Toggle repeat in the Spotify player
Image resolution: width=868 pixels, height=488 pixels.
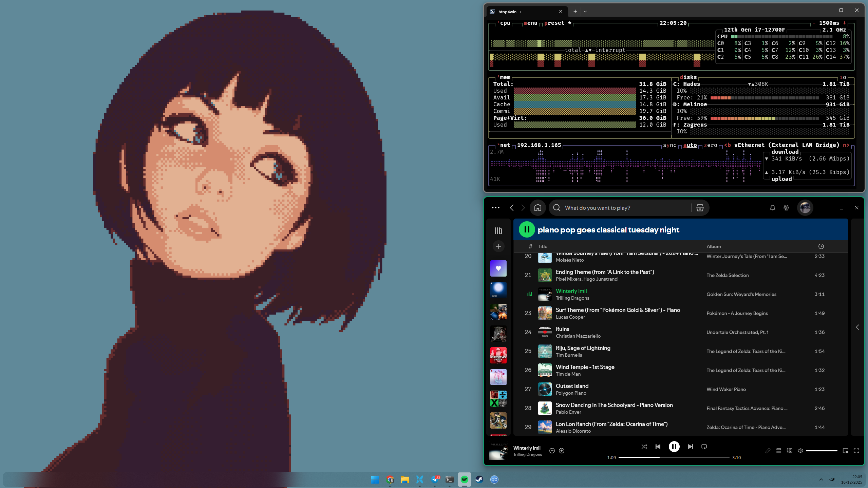(704, 447)
